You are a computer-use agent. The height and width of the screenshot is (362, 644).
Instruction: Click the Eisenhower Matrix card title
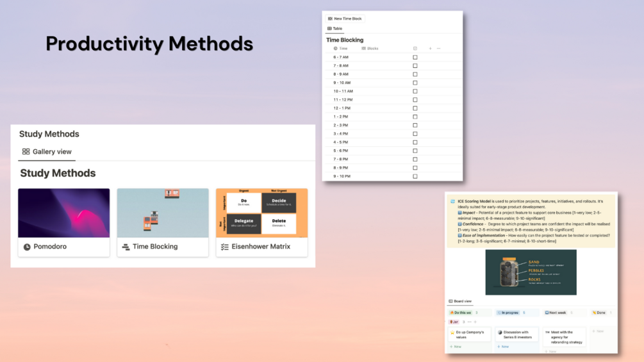point(261,247)
